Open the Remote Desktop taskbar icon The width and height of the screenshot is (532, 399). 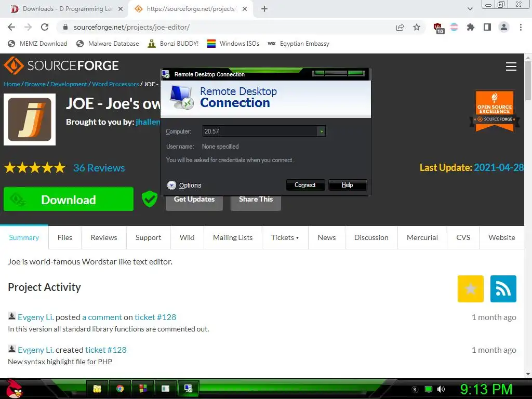188,389
